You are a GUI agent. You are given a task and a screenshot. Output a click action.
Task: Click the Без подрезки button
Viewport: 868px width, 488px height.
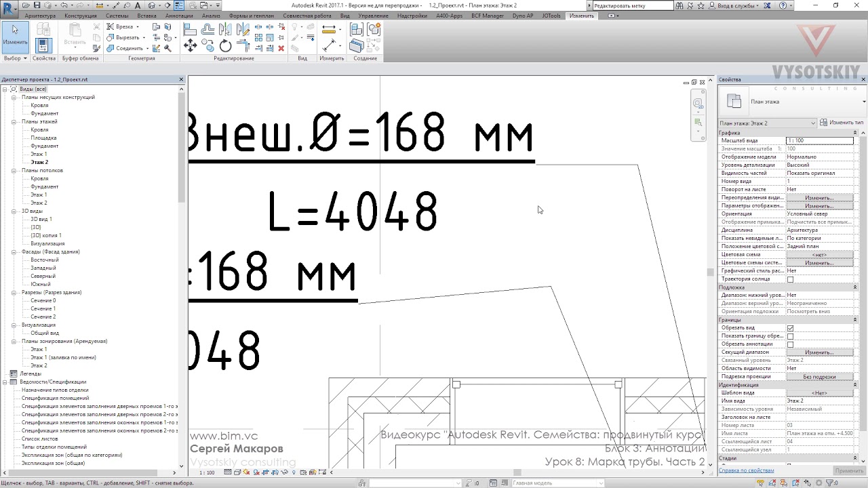819,377
